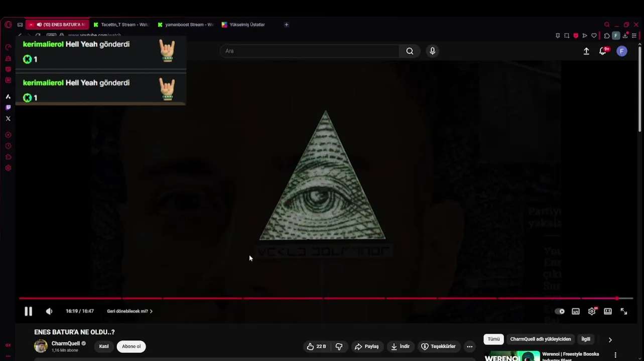Click the first kerimalierol Hell Yeah notification

(x=101, y=52)
